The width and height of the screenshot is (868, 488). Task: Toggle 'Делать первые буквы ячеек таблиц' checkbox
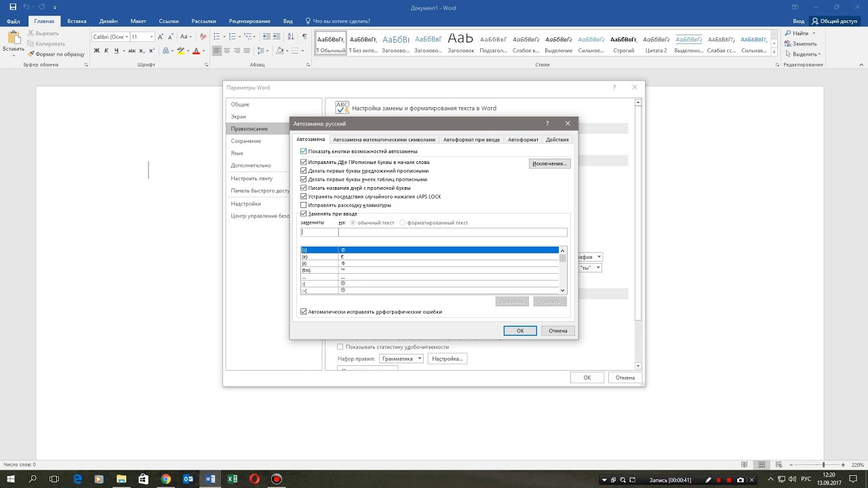coord(304,180)
